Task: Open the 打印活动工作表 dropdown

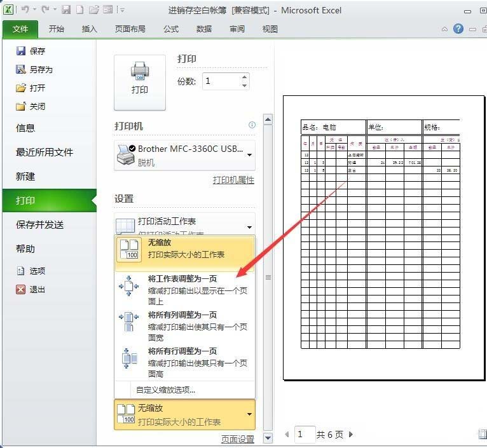Action: [185, 224]
